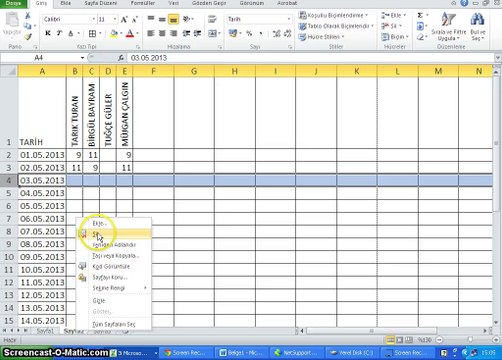Click the Cut scissors icon
This screenshot has width=502, height=360.
pos(28,15)
